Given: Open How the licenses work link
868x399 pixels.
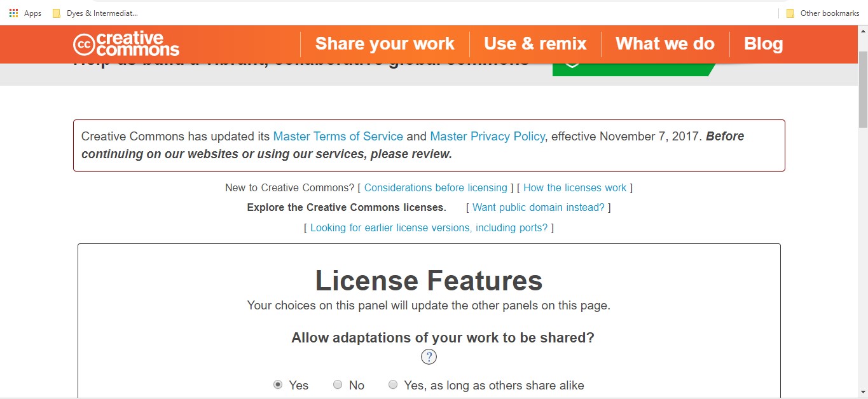Looking at the screenshot, I should 575,187.
